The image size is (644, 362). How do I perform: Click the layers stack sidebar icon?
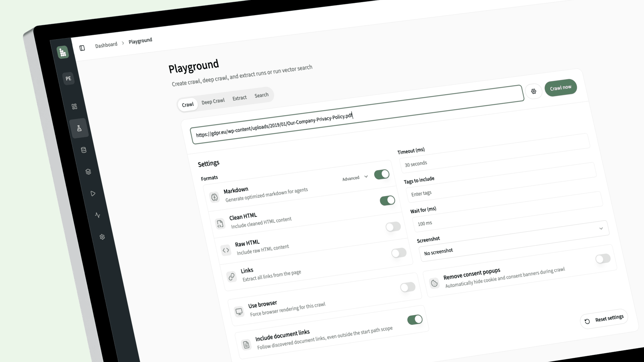point(88,172)
